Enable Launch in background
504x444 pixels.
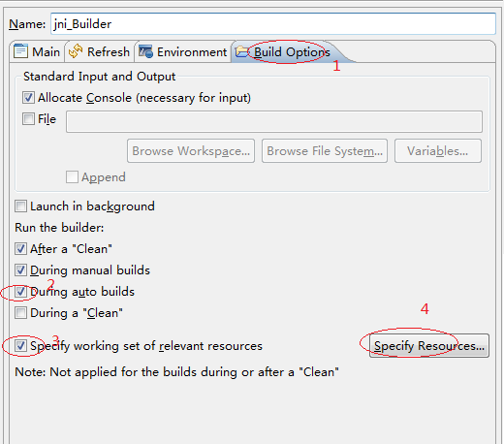click(x=20, y=206)
